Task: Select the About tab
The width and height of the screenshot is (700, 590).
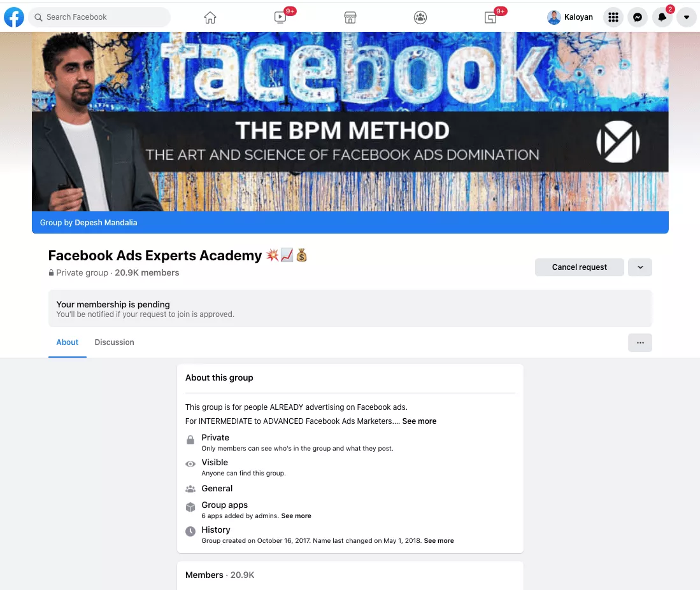Action: click(x=67, y=342)
